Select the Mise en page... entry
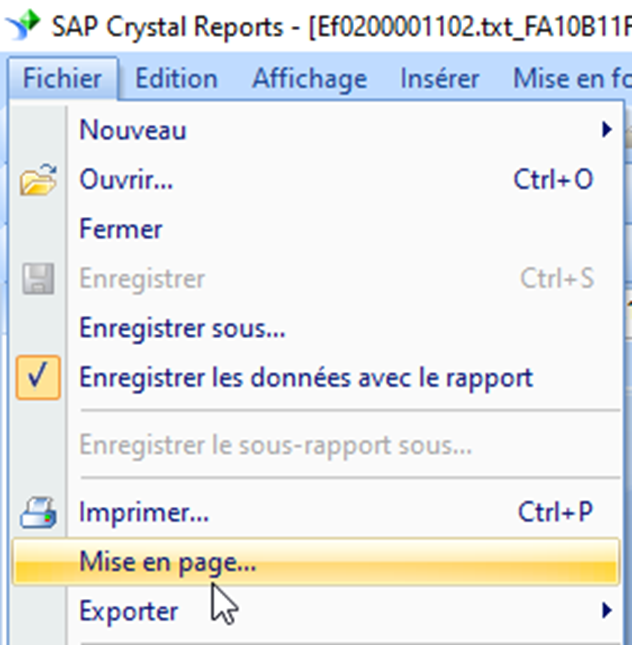 click(167, 562)
